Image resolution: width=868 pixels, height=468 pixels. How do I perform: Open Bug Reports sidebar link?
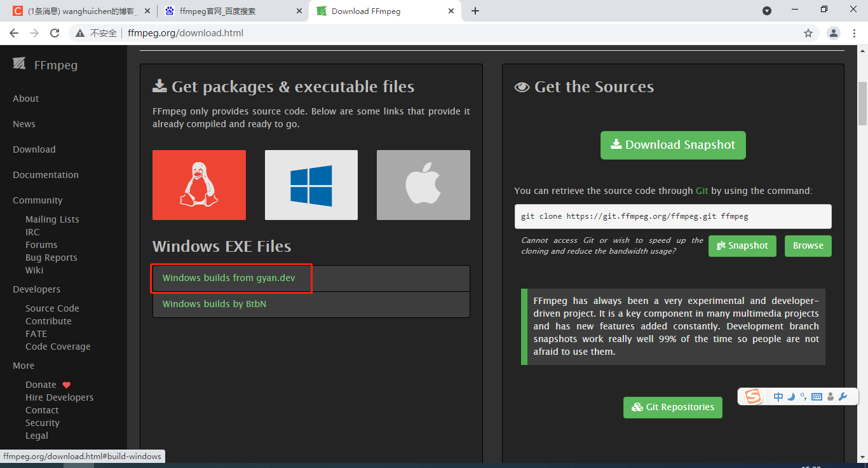[51, 258]
